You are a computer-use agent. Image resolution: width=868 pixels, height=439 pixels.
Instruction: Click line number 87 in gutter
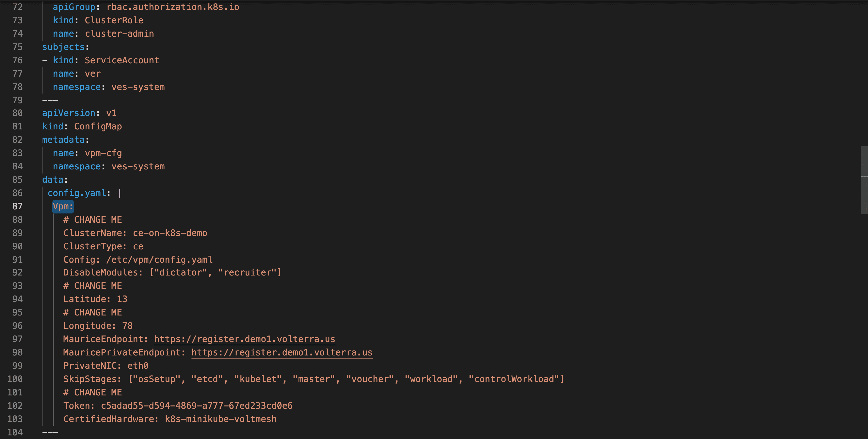coord(17,206)
